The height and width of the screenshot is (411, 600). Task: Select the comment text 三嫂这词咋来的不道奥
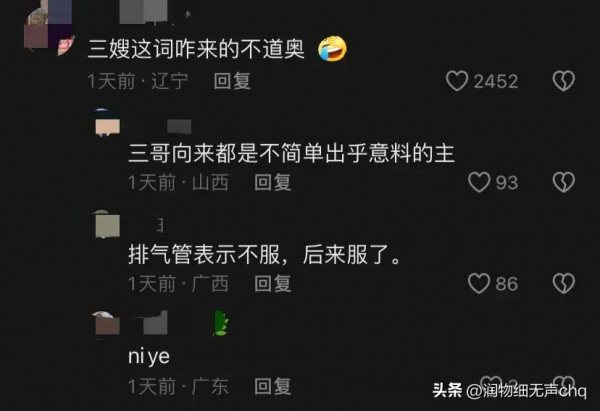coord(196,49)
